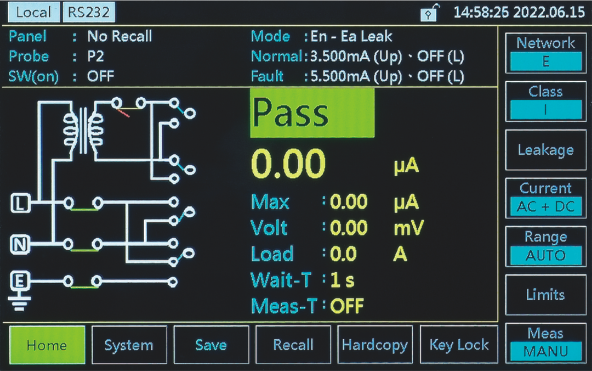Switch to the System tab

(x=129, y=345)
